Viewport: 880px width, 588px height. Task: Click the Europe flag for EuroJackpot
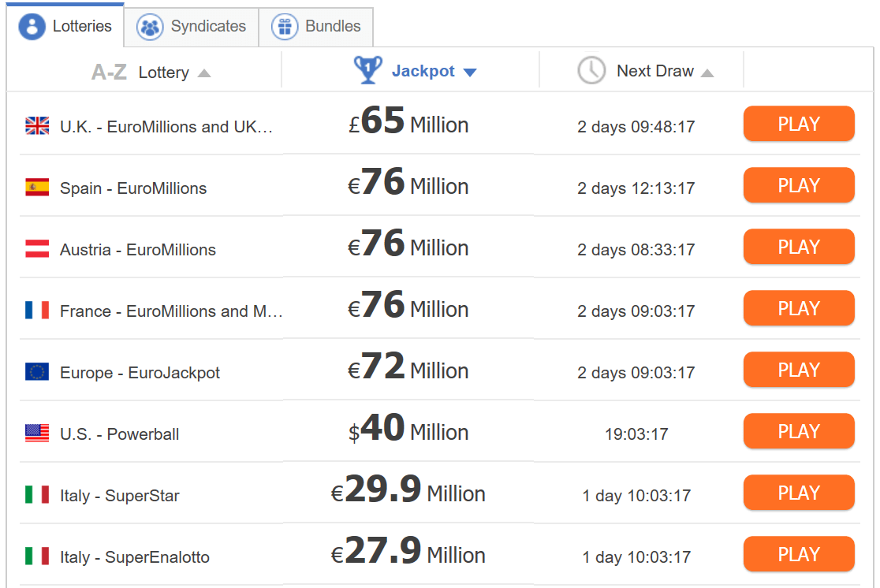pos(37,372)
